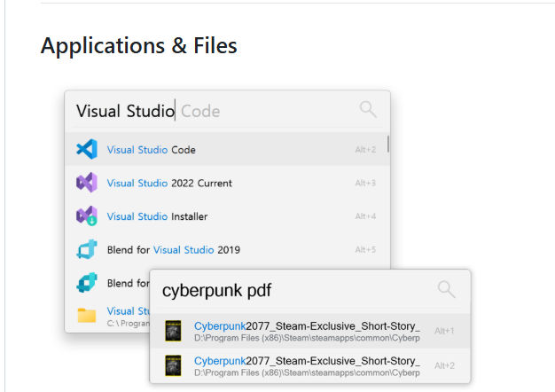Screen dimensions: 555x392
Task: Click the D:\Program Files path under second PDF
Action: click(307, 372)
